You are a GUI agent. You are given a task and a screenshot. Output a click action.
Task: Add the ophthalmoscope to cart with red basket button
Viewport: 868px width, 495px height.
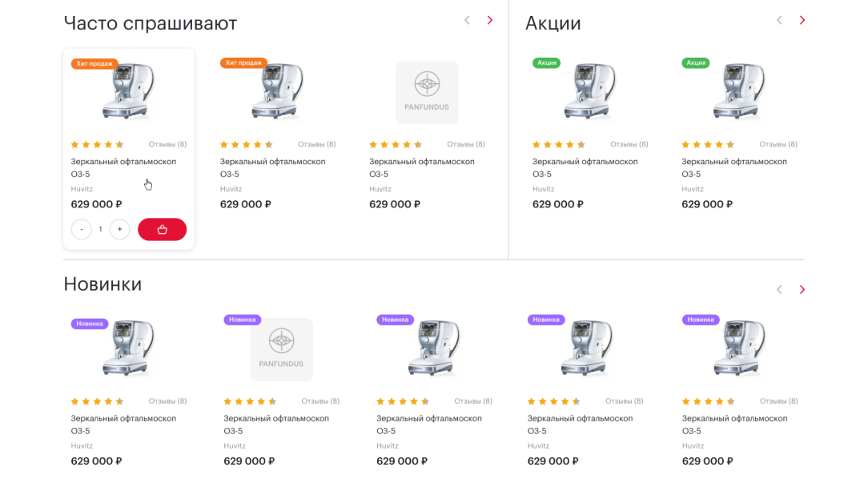(x=162, y=230)
